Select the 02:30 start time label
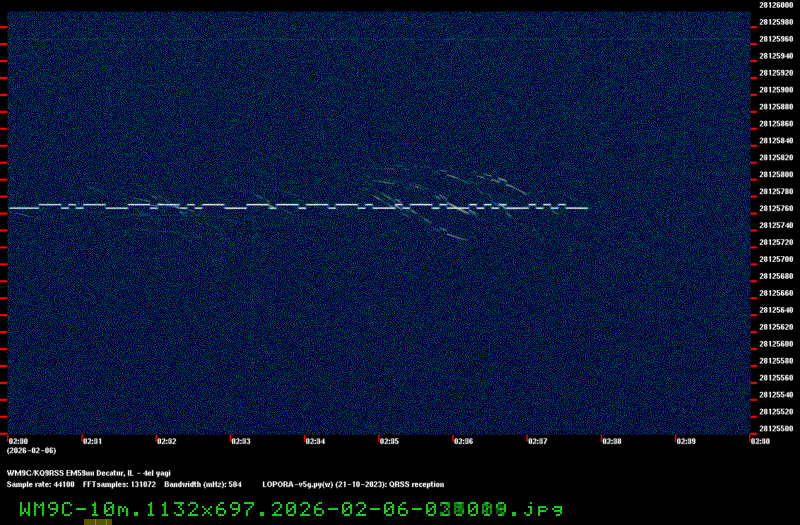The image size is (800, 525). (18, 440)
